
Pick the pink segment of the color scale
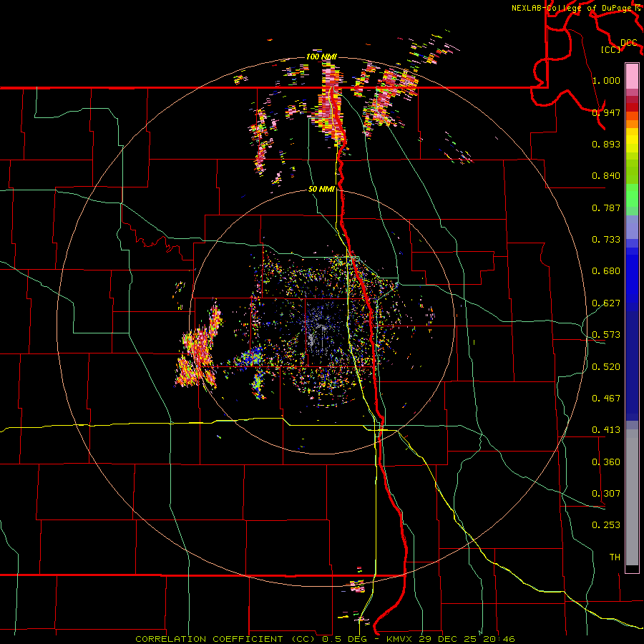632,77
